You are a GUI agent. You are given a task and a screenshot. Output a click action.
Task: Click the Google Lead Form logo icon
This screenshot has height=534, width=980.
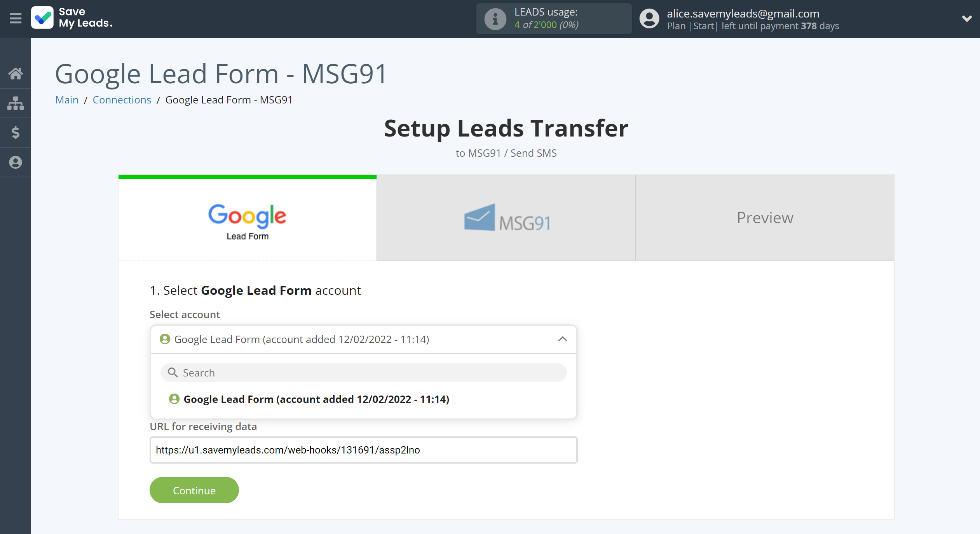[248, 220]
